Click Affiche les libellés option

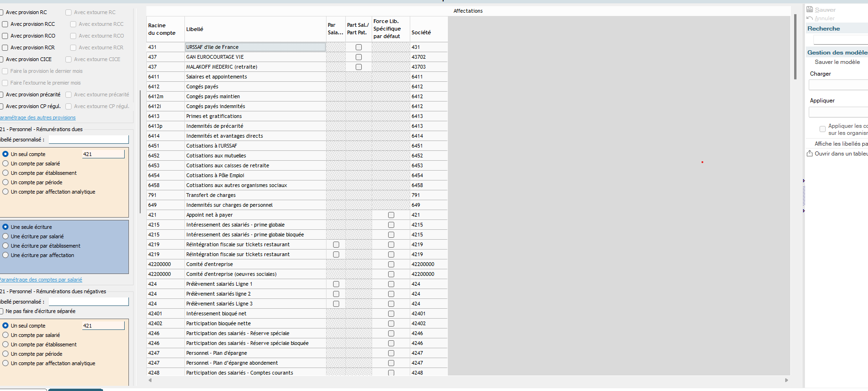click(841, 144)
